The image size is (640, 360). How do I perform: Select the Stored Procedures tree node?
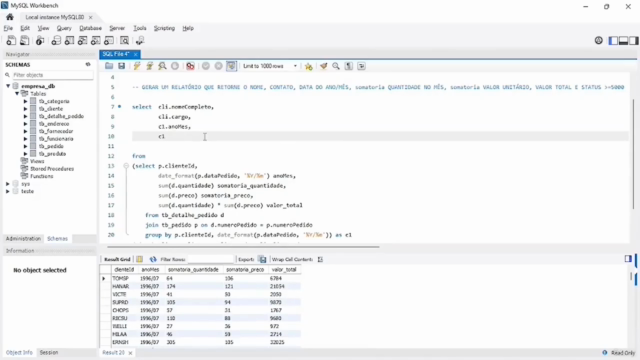[52, 169]
